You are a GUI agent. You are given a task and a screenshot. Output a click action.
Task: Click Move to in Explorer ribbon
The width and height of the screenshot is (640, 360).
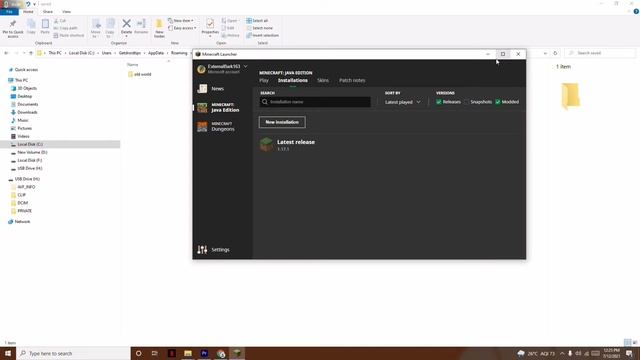(96, 28)
